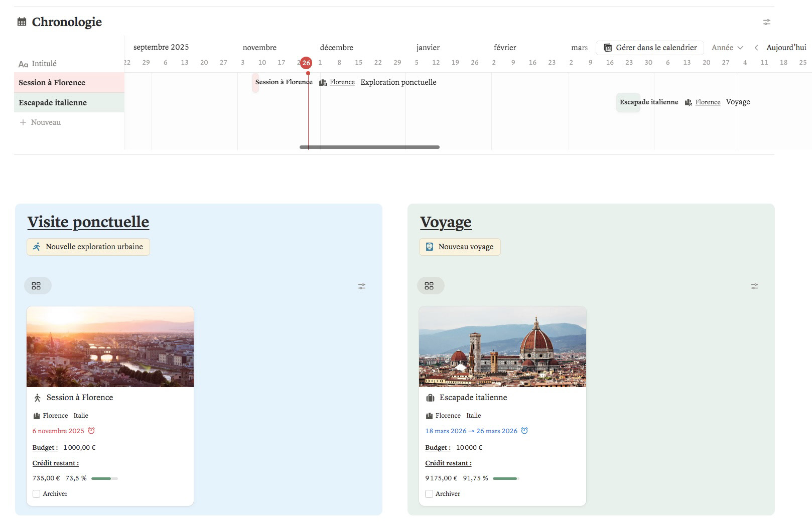
Task: Go to previous timeline period arrow
Action: [x=756, y=48]
